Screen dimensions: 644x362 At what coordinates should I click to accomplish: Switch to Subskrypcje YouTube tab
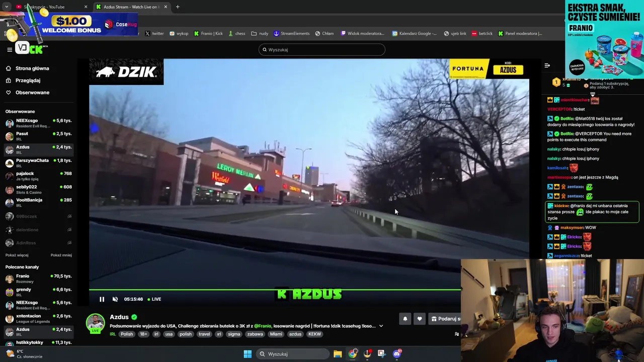[x=50, y=7]
